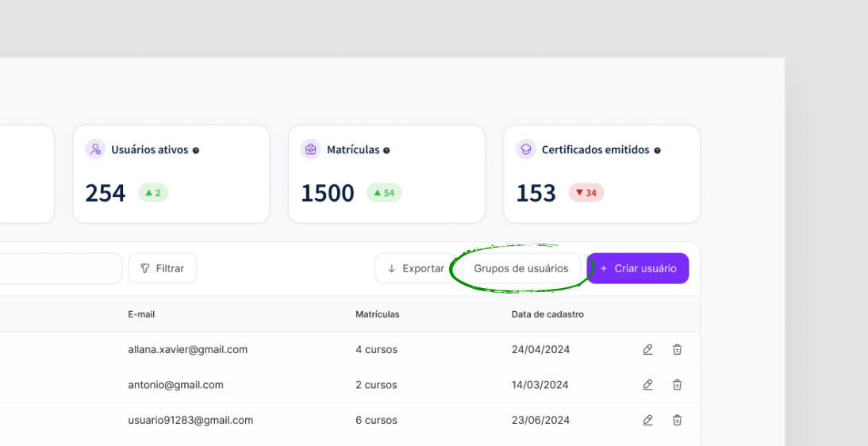Screen dimensions: 868x446
Task: Select email antonio@gmail.com
Action: (x=175, y=385)
